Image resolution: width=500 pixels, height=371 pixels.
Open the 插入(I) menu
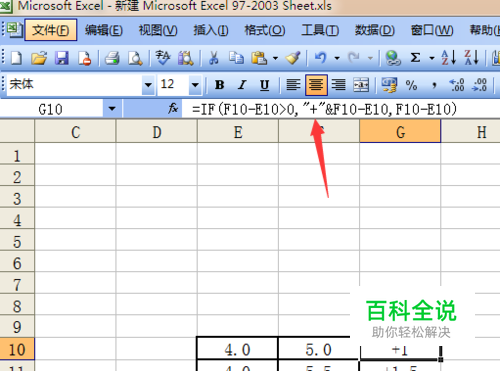211,30
